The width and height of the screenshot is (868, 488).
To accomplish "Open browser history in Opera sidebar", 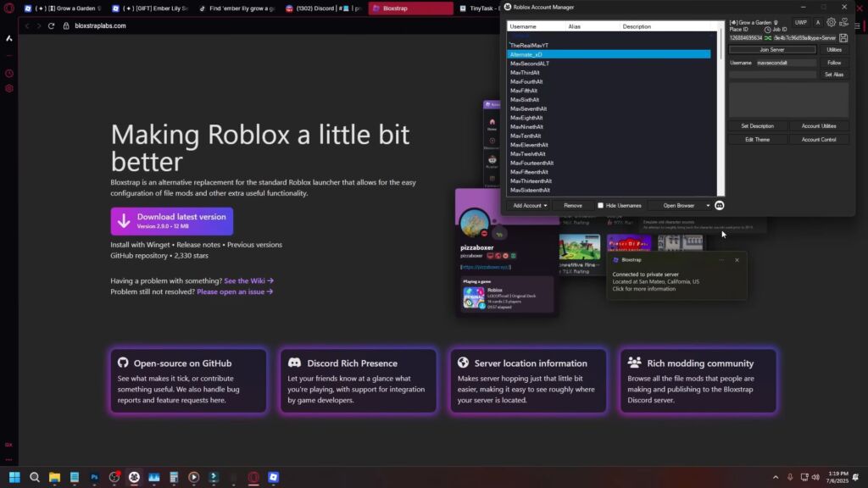I will [9, 74].
